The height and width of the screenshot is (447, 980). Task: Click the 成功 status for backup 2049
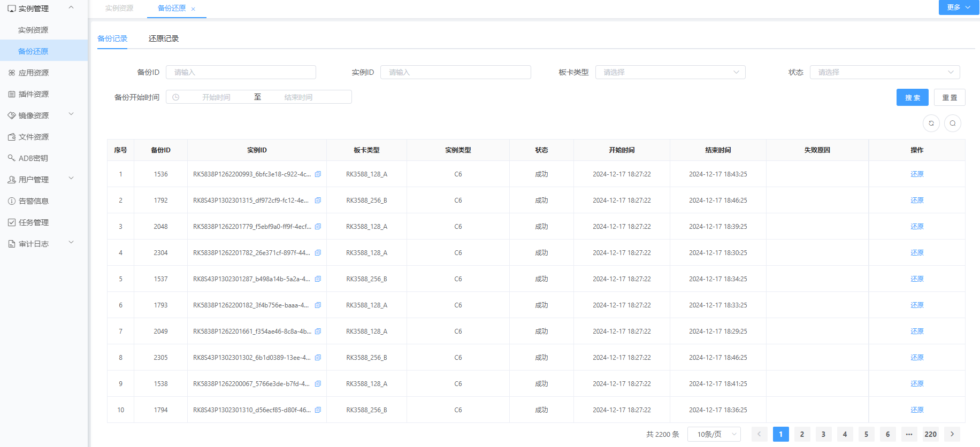541,332
